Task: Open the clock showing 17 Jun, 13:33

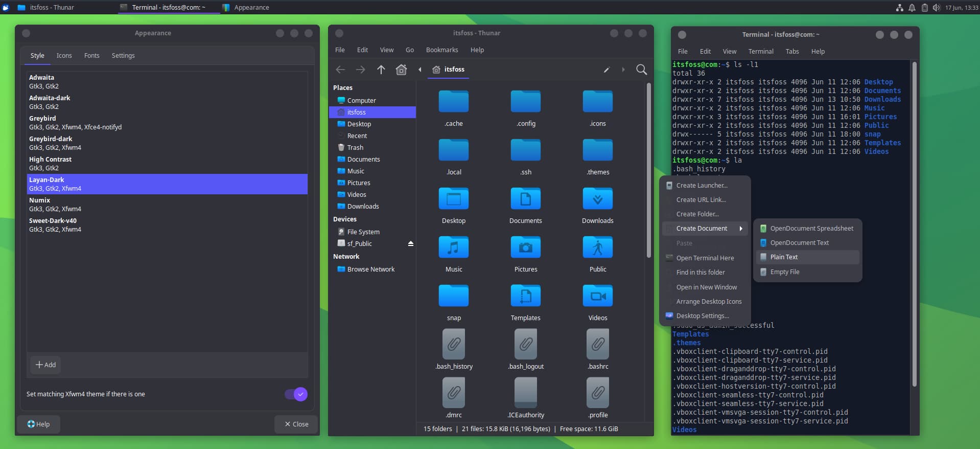Action: (x=962, y=8)
